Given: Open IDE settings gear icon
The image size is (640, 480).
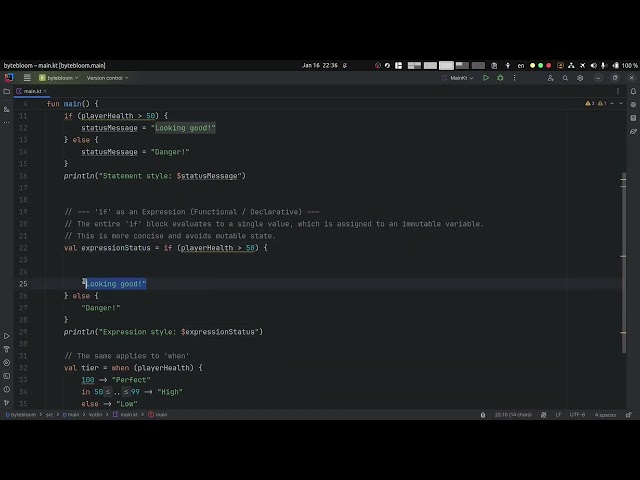Looking at the screenshot, I should (580, 78).
